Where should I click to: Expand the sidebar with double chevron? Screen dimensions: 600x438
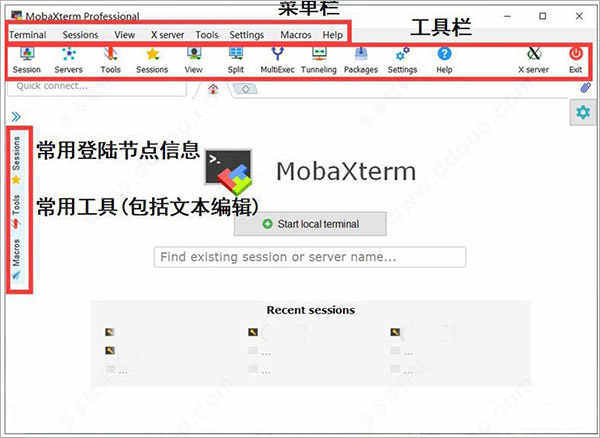coord(16,117)
